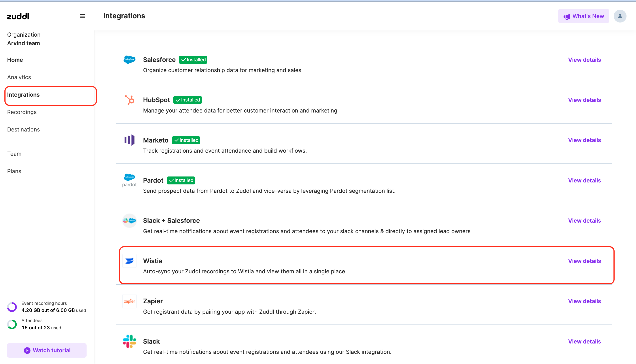Click the HubSpot integration icon
Image resolution: width=636 pixels, height=364 pixels.
click(130, 99)
